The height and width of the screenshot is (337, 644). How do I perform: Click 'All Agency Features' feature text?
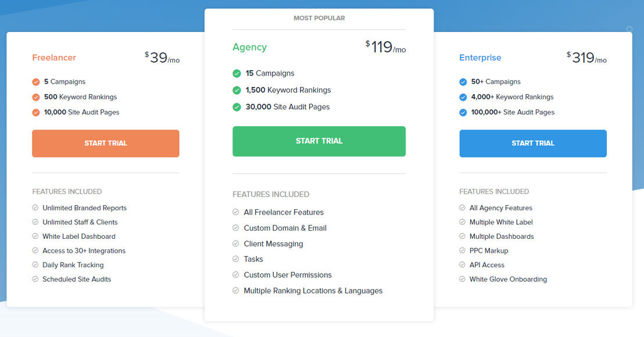point(500,208)
